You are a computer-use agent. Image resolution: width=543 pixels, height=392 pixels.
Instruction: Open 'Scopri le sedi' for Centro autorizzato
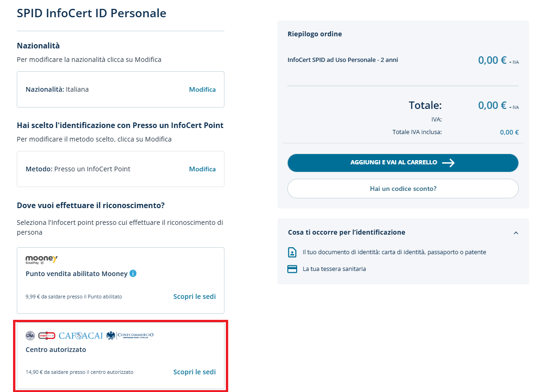pyautogui.click(x=194, y=372)
